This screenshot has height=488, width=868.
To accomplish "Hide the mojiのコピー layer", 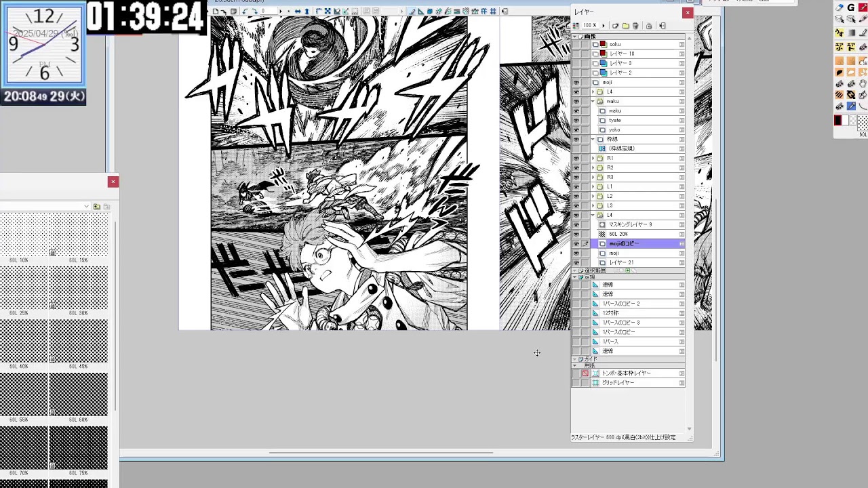I will pos(576,243).
